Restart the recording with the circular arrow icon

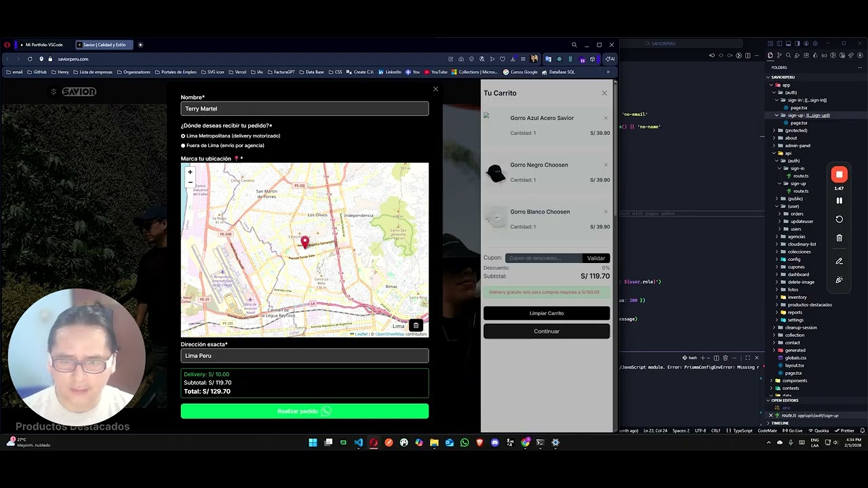pos(839,219)
